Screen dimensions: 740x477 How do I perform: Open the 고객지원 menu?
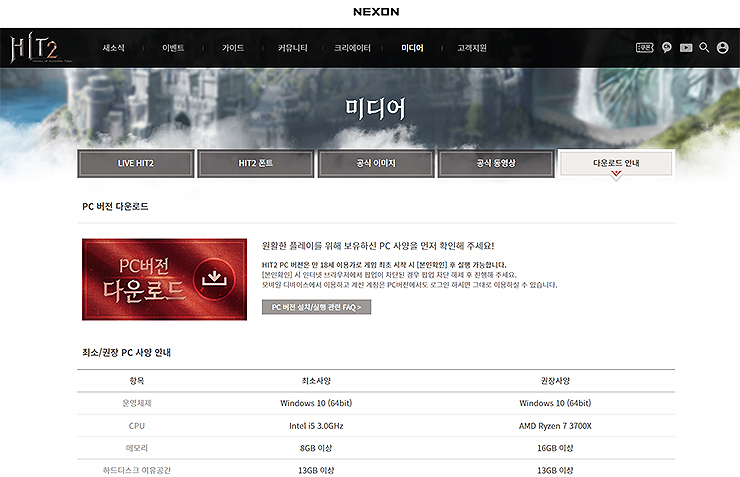pos(471,48)
